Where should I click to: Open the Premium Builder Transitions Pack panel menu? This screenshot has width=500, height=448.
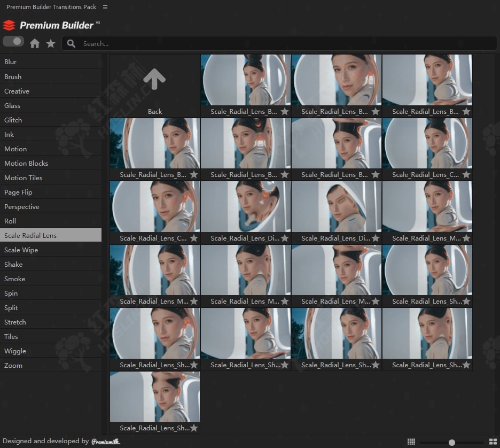tap(105, 7)
